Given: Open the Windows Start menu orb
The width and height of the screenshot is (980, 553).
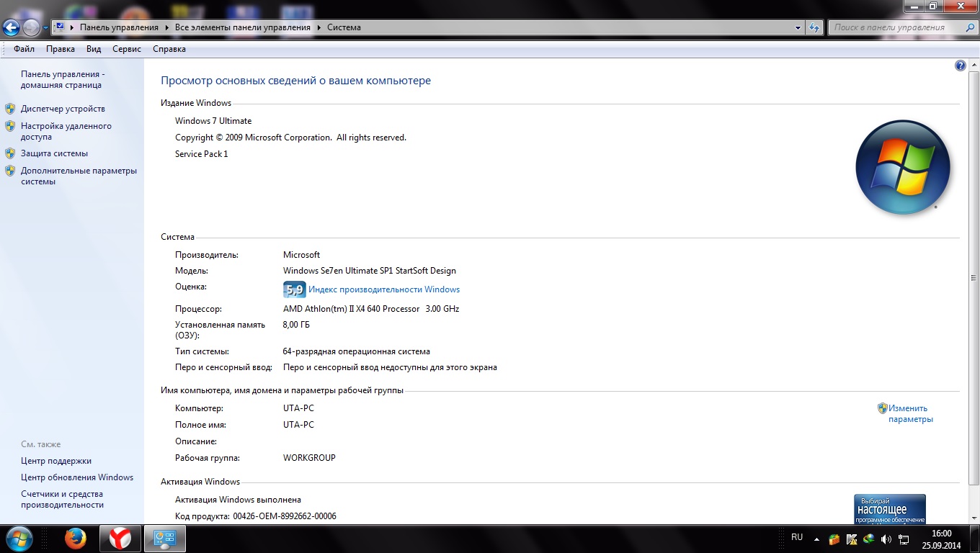Looking at the screenshot, I should pyautogui.click(x=19, y=539).
